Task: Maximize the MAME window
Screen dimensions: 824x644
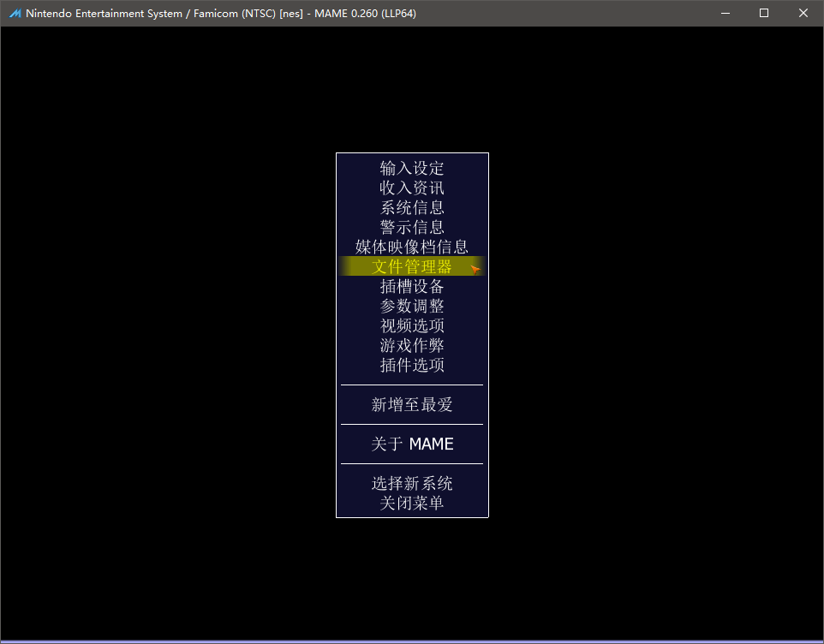Action: [764, 13]
